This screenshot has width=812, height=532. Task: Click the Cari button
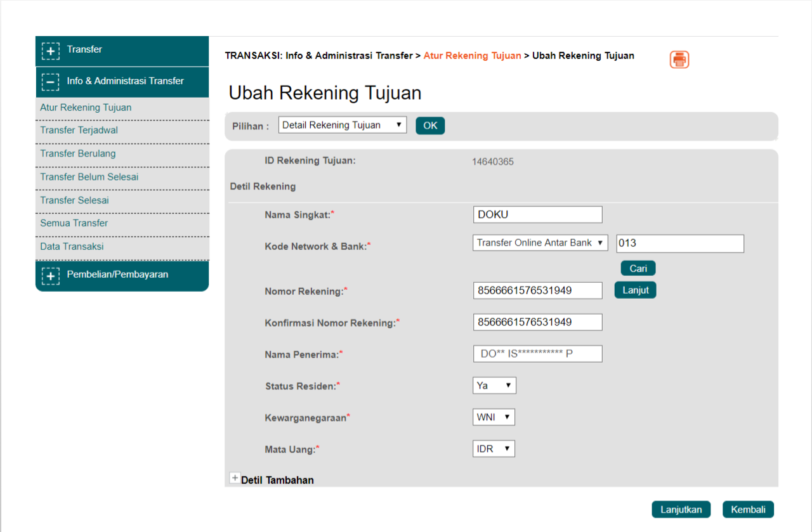(x=638, y=268)
